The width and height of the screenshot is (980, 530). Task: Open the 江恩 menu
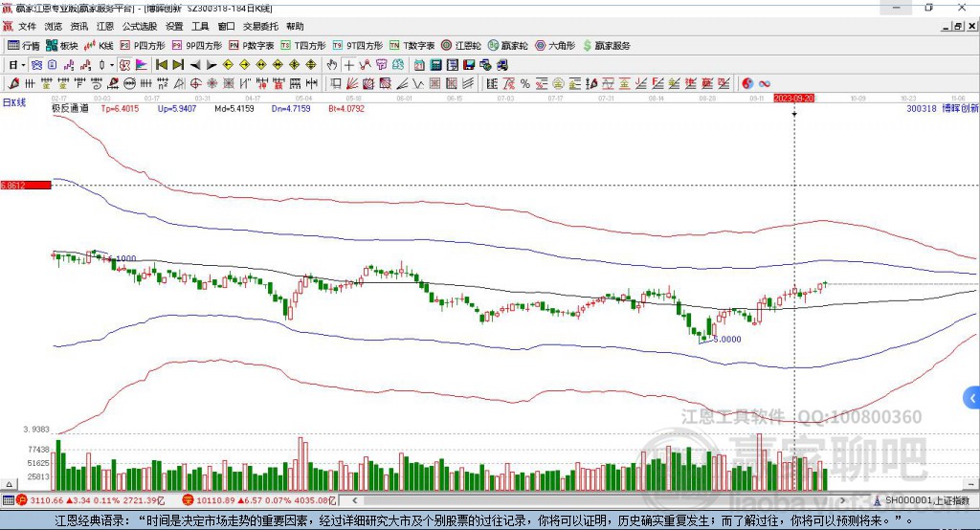pyautogui.click(x=105, y=26)
